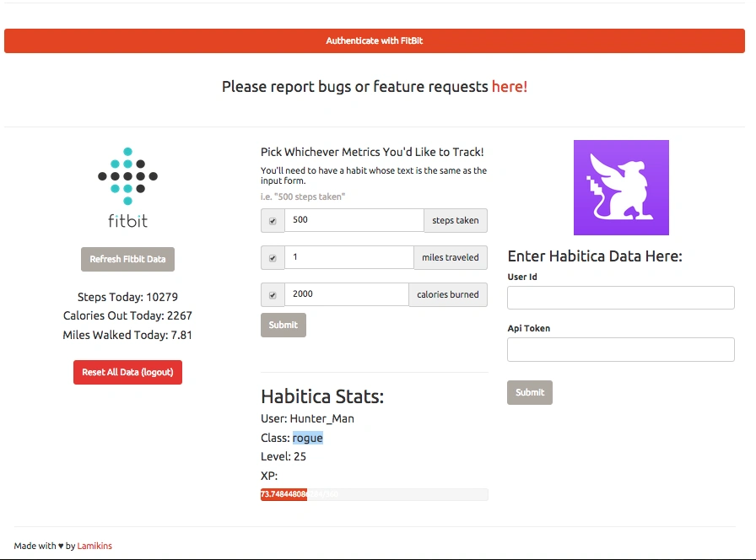Click the 'Habitica Stats:' heading
Image resolution: width=756 pixels, height=560 pixels.
[x=322, y=396]
